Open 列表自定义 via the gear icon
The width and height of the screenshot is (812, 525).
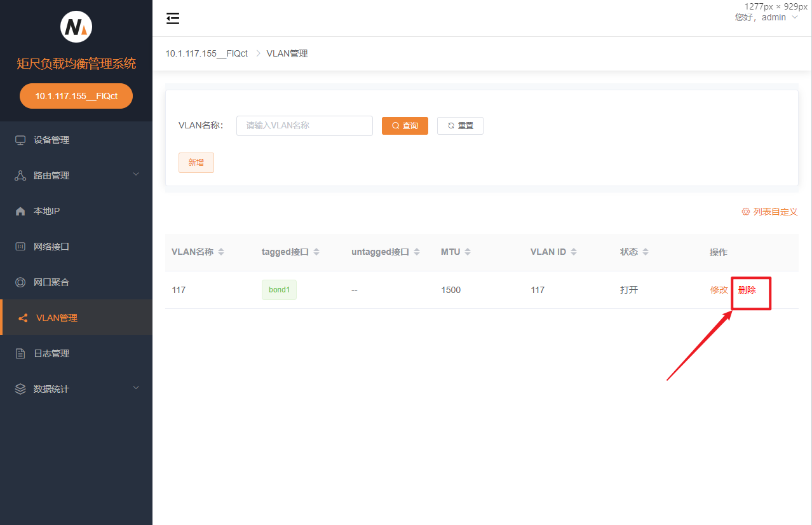[x=745, y=211]
